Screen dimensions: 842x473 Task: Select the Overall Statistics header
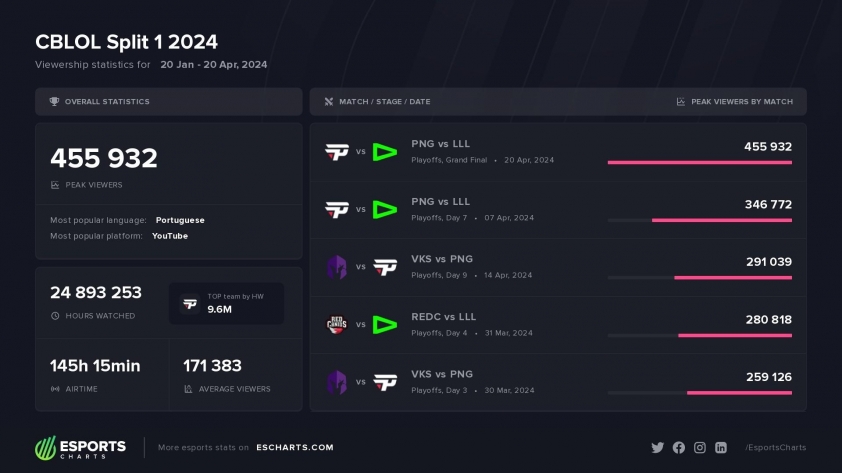point(169,101)
